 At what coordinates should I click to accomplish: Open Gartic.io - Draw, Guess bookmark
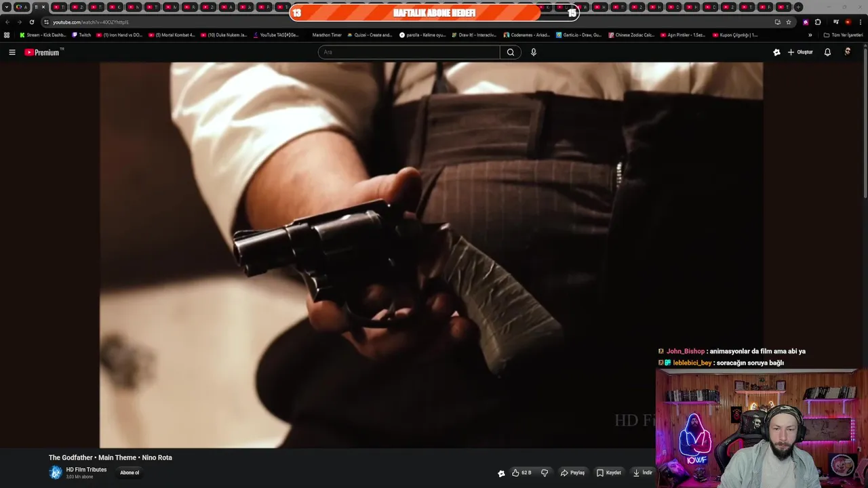click(578, 35)
